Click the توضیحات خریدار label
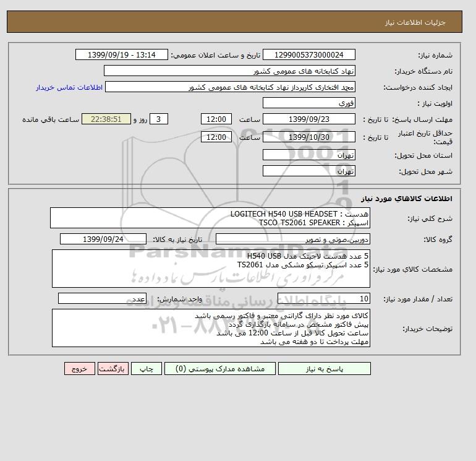The image size is (476, 461). [427, 329]
